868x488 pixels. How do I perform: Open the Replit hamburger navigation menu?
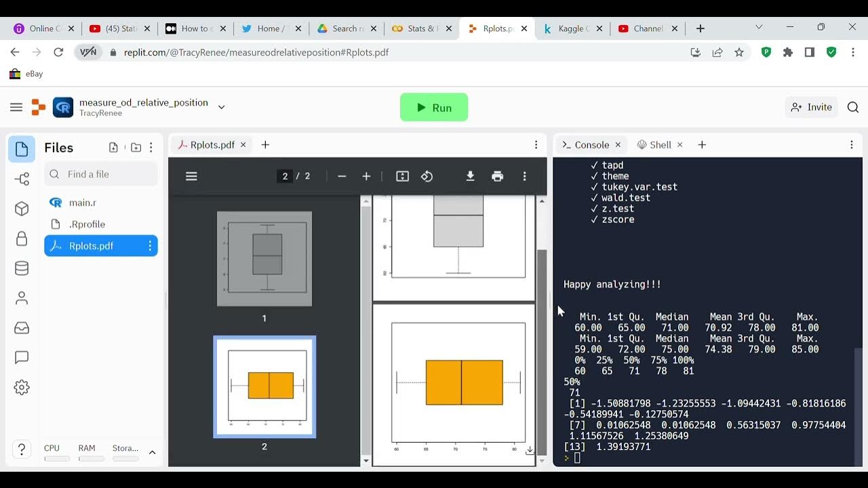coord(16,107)
